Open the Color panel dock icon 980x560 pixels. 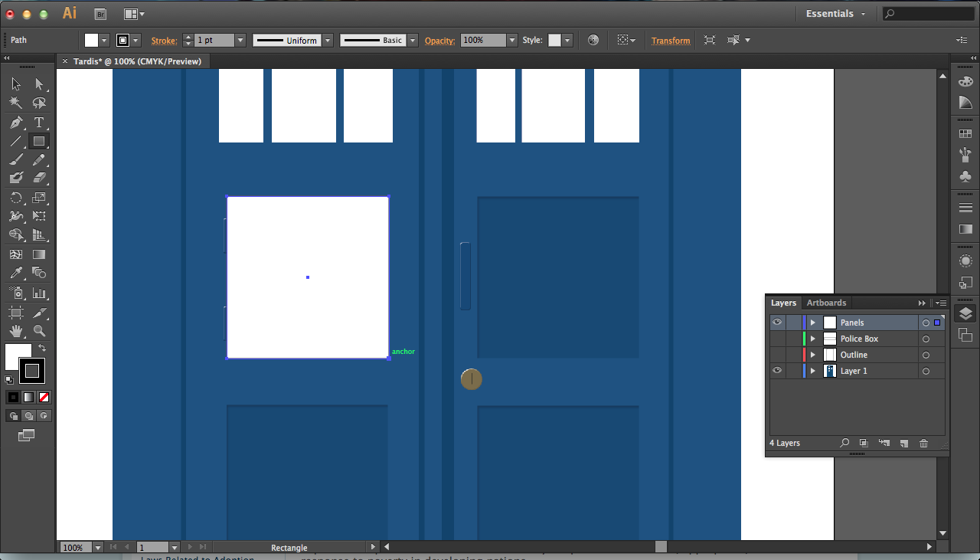coord(965,81)
